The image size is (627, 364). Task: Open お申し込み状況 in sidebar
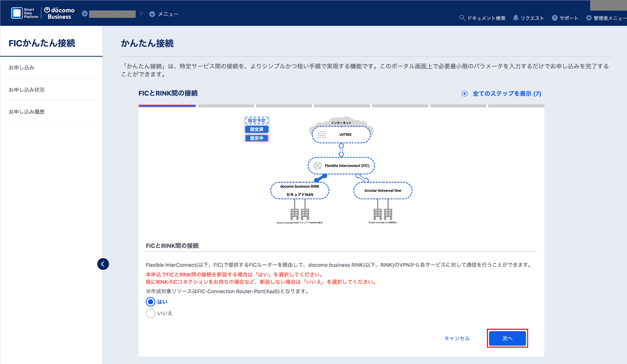pyautogui.click(x=26, y=90)
